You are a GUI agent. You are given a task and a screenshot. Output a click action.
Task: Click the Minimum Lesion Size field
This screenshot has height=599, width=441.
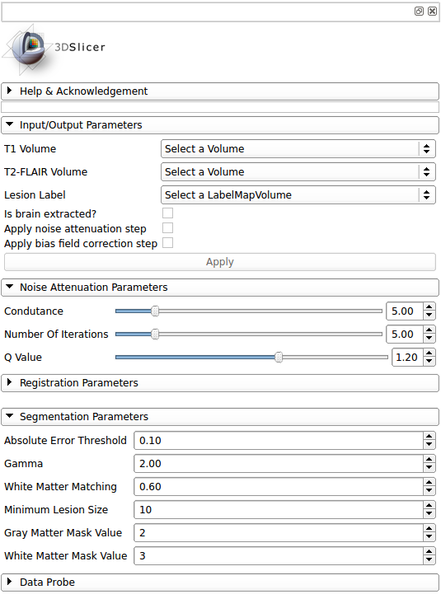(x=279, y=510)
